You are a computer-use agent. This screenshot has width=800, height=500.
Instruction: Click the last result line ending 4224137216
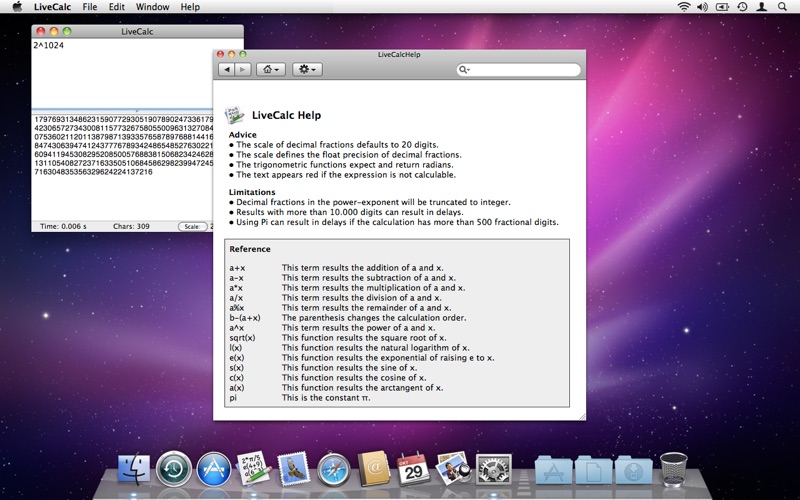tap(93, 172)
